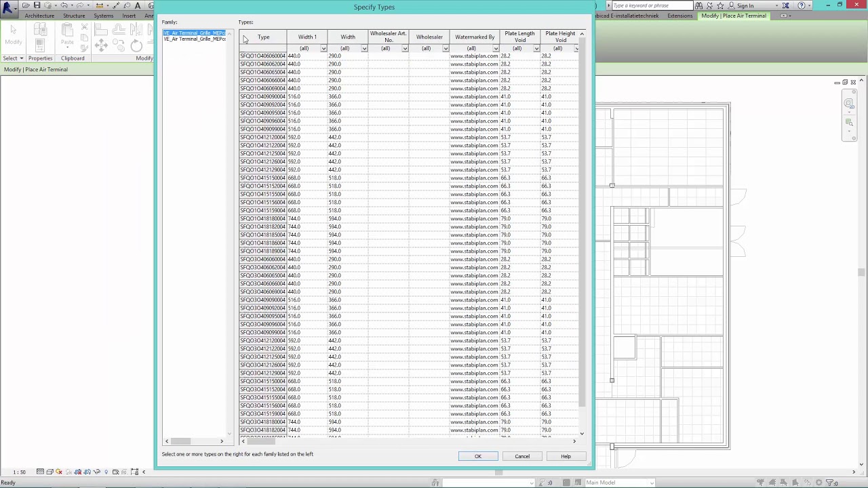The image size is (868, 488).
Task: Click the view scale 1:50 in status bar
Action: pyautogui.click(x=20, y=472)
